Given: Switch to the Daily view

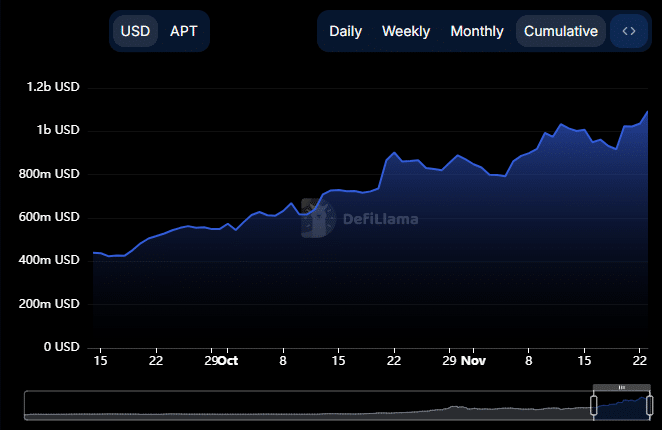Looking at the screenshot, I should click(x=346, y=31).
